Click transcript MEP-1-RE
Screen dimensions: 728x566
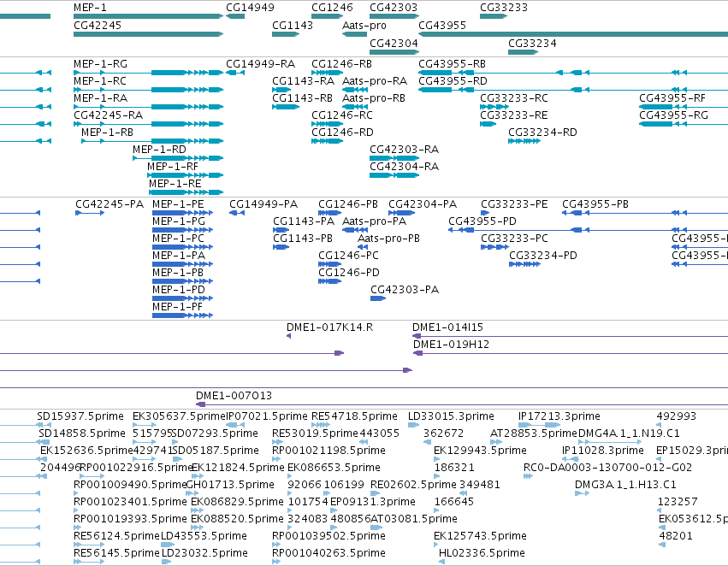click(186, 192)
